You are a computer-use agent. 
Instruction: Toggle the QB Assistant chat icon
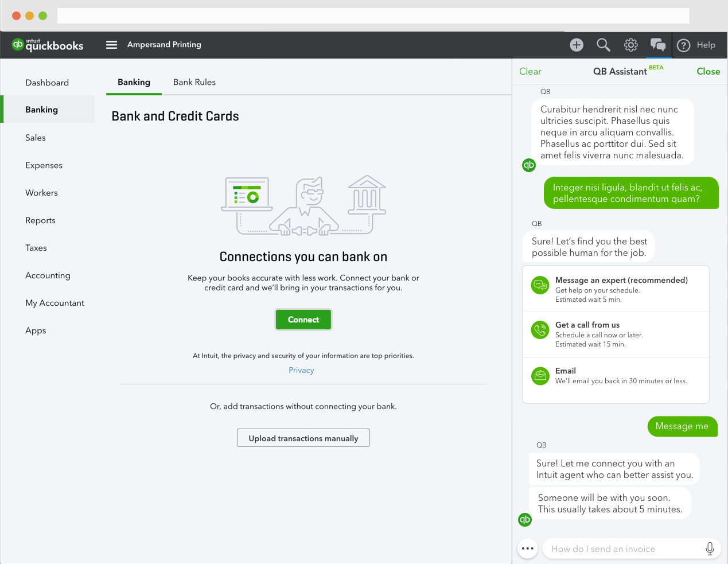pyautogui.click(x=658, y=45)
